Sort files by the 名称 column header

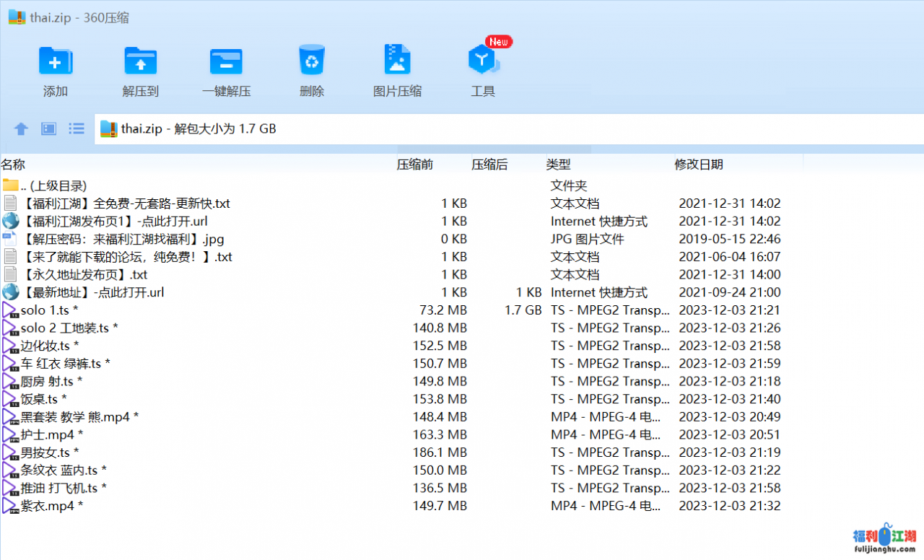point(13,165)
